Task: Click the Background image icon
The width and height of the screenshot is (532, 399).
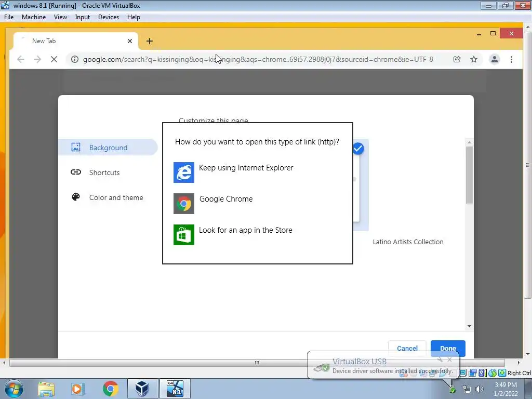Action: [76, 147]
